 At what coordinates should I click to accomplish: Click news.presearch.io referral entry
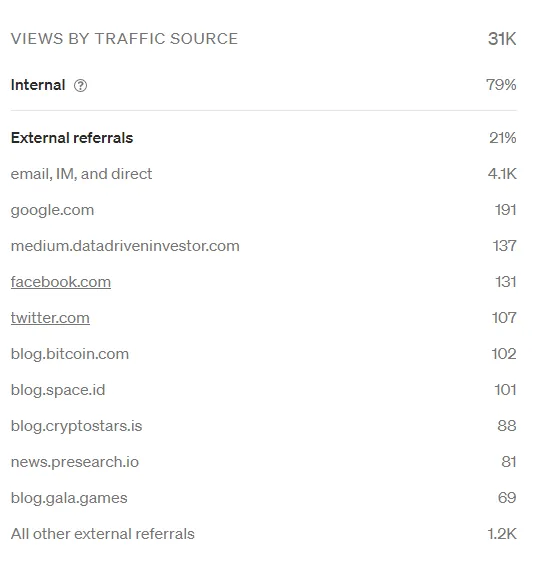(75, 462)
